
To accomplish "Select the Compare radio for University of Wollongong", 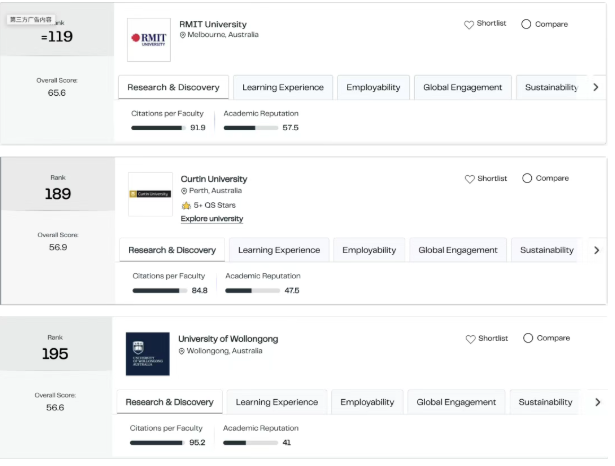I will click(528, 338).
